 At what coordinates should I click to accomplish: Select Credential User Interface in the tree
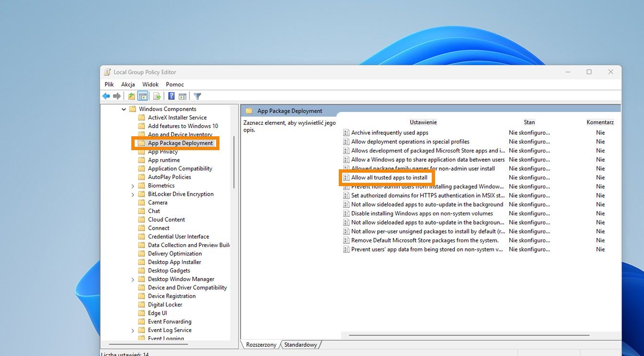pos(179,237)
